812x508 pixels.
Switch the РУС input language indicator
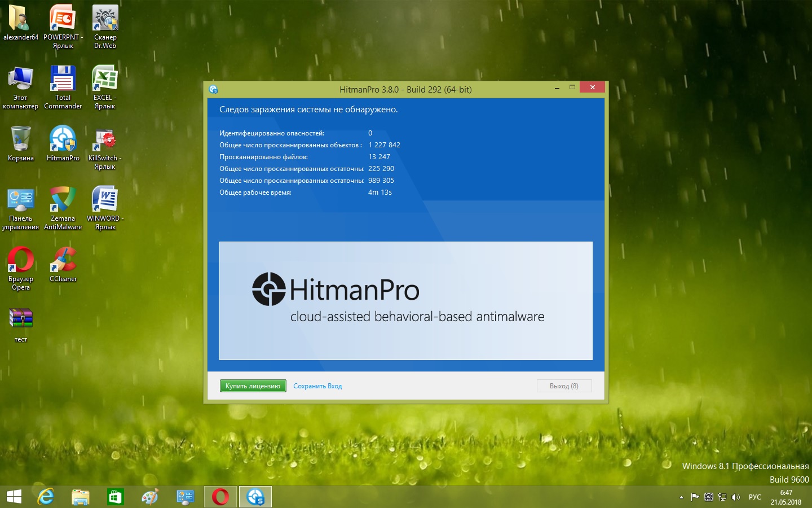(x=754, y=497)
